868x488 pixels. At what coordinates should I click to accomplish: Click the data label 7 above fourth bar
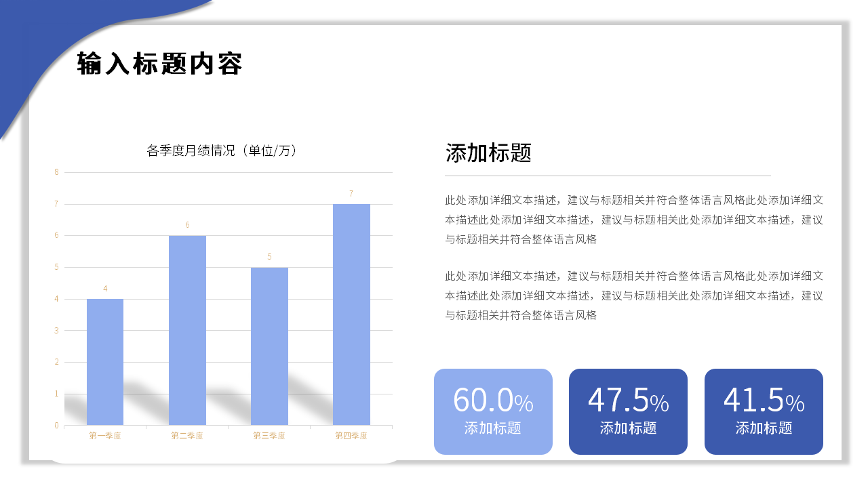pos(351,192)
